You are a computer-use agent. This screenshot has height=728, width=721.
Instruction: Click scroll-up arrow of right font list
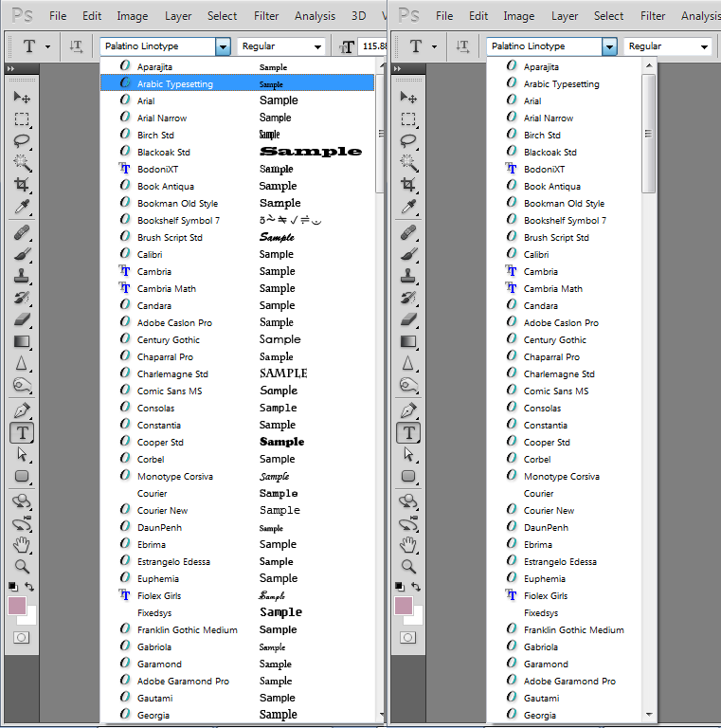tap(649, 66)
